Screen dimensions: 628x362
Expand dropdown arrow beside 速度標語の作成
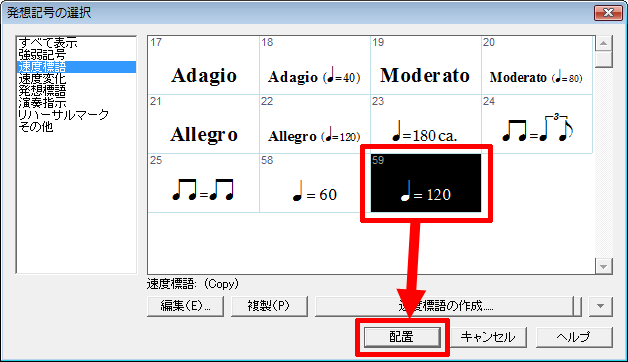[x=600, y=306]
